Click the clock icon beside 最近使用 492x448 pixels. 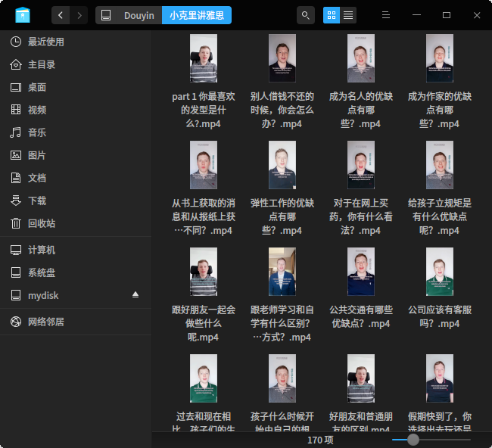point(16,42)
